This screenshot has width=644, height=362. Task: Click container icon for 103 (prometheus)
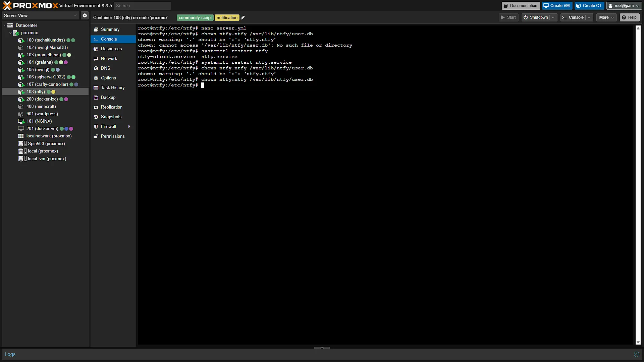click(x=21, y=55)
